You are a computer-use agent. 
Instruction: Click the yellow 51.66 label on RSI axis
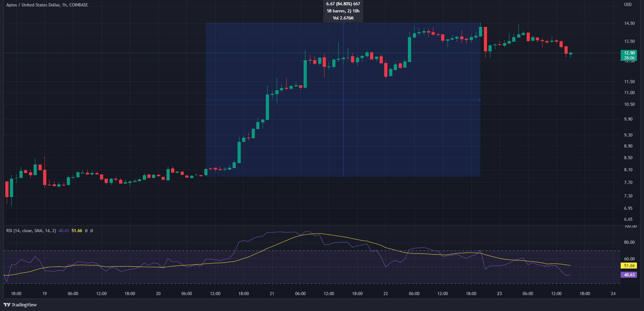629,266
